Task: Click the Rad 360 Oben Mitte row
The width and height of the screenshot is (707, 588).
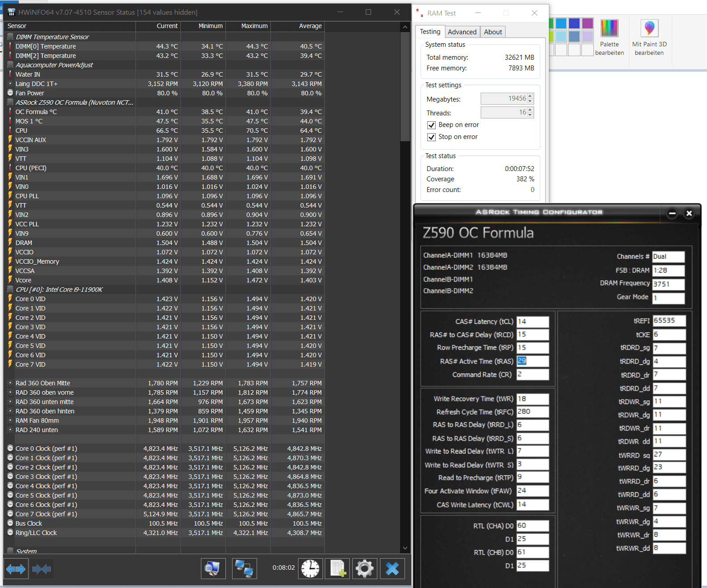Action: click(164, 383)
